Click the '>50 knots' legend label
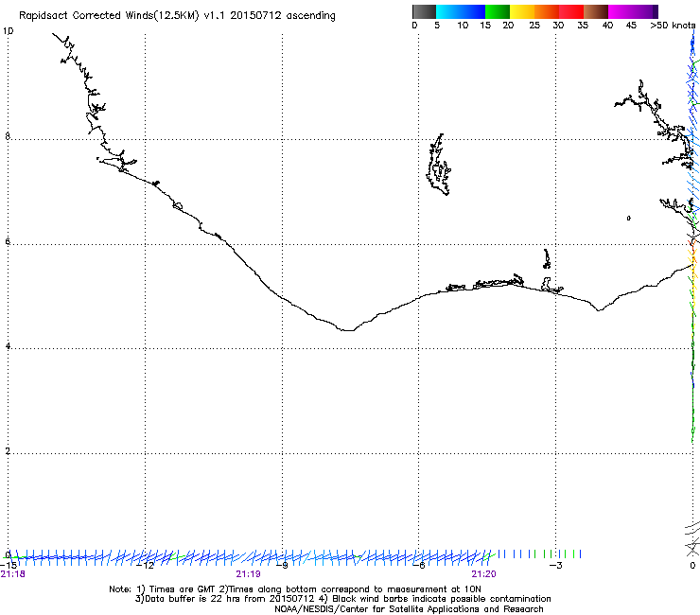The width and height of the screenshot is (700, 615). [x=673, y=26]
